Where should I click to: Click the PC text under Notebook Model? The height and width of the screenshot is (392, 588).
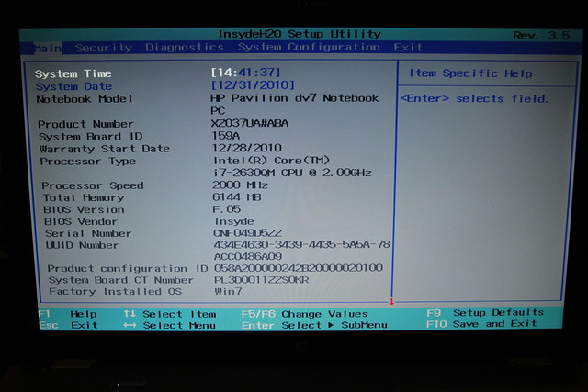(x=218, y=111)
